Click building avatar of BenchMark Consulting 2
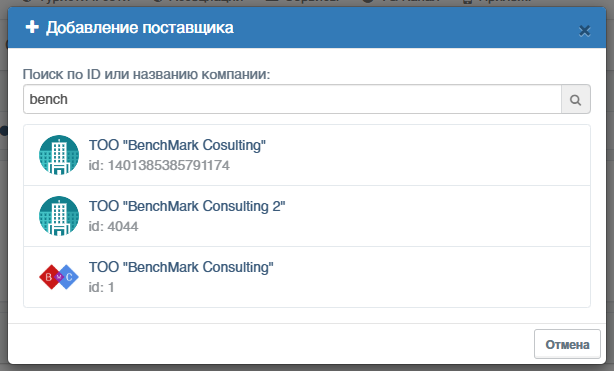 coord(59,216)
